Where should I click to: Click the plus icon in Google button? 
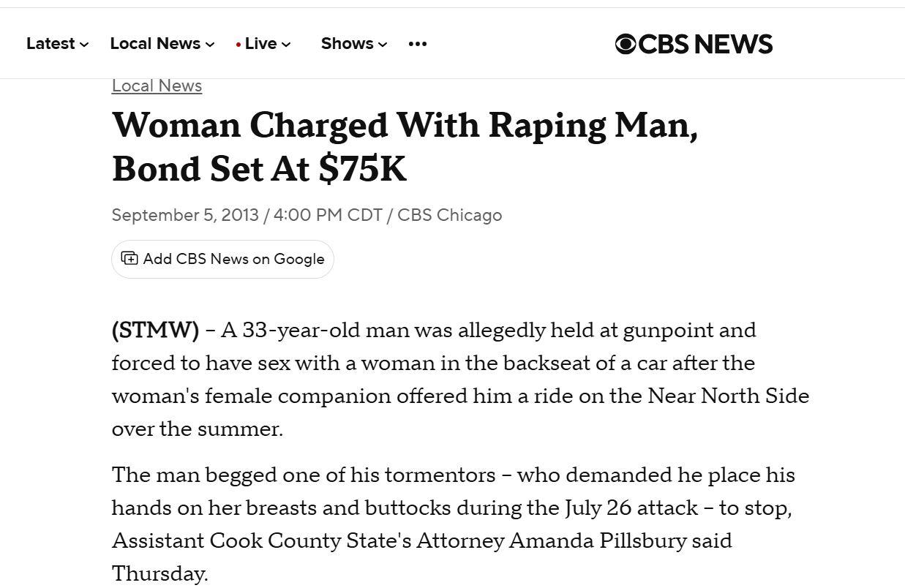pyautogui.click(x=129, y=259)
